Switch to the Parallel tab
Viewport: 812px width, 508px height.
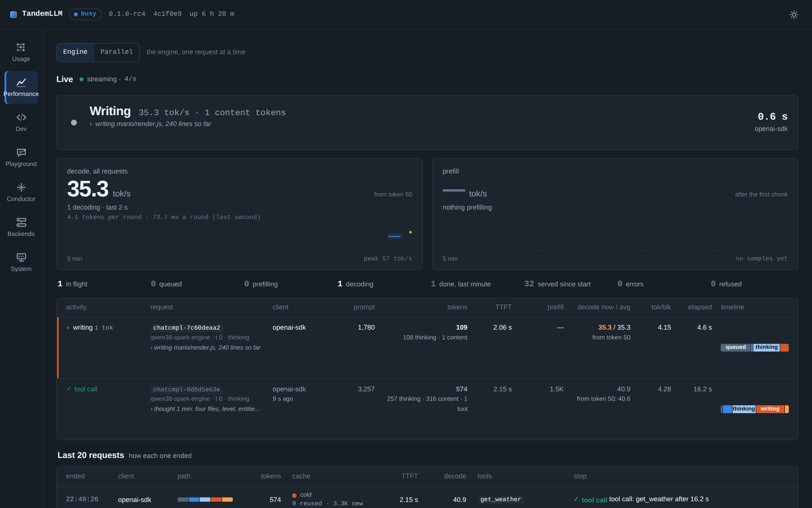click(117, 52)
